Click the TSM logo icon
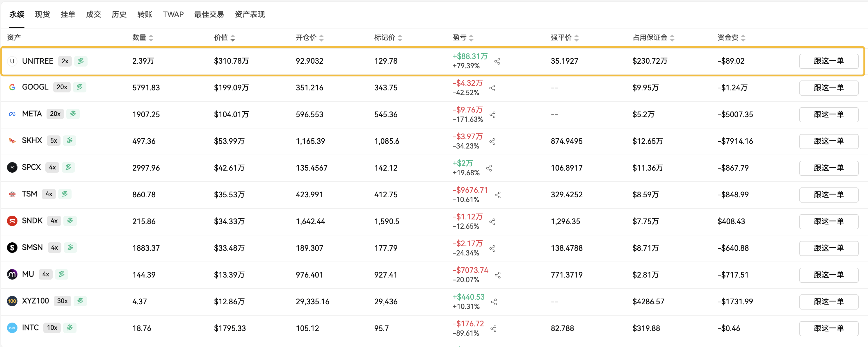This screenshot has width=868, height=347. pos(12,194)
